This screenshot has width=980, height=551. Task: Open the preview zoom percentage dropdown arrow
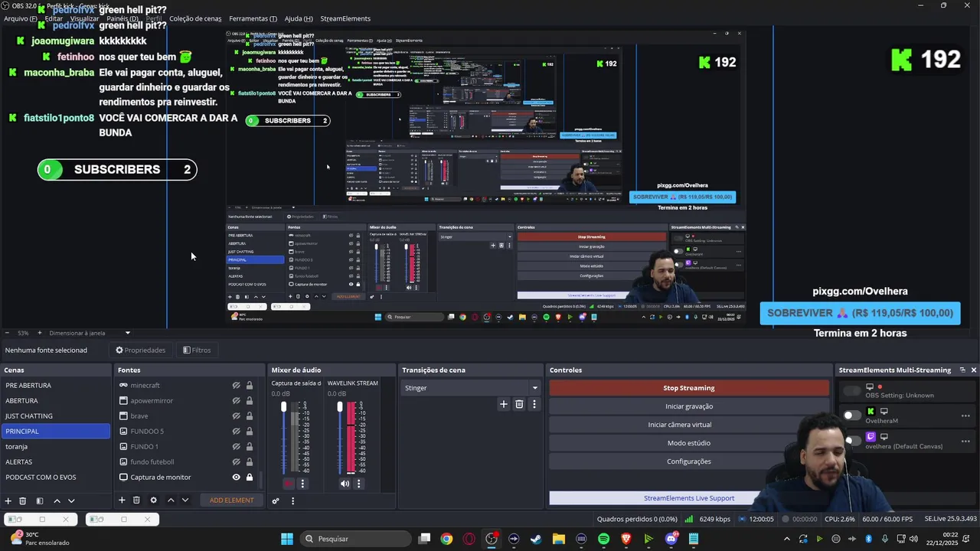pyautogui.click(x=127, y=333)
